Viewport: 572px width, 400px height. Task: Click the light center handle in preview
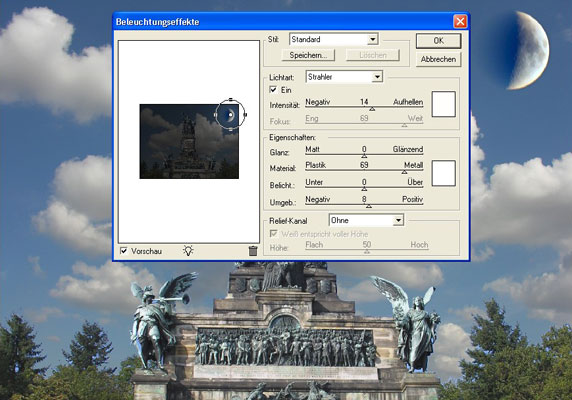pos(231,114)
